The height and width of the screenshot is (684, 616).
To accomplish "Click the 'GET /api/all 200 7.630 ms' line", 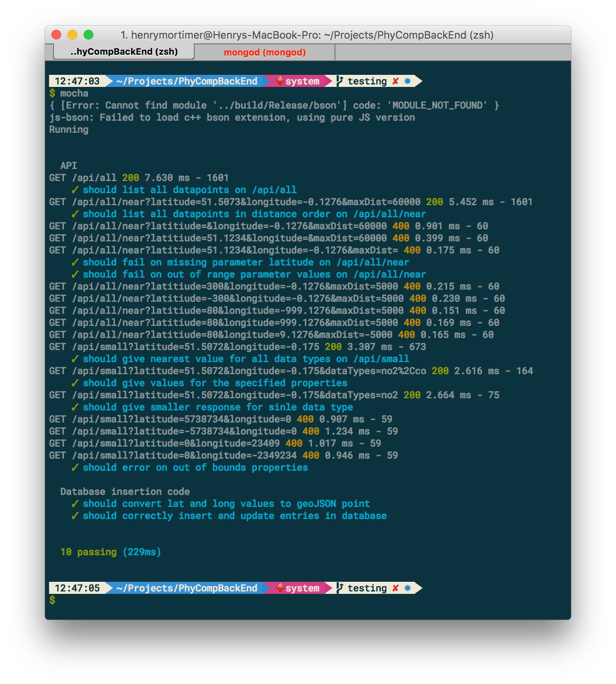I will 139,178.
